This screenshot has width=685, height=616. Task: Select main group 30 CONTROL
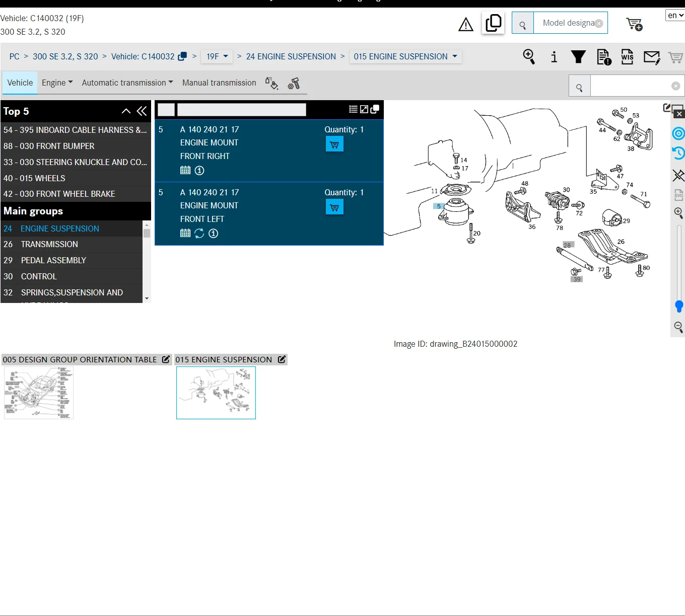72,276
